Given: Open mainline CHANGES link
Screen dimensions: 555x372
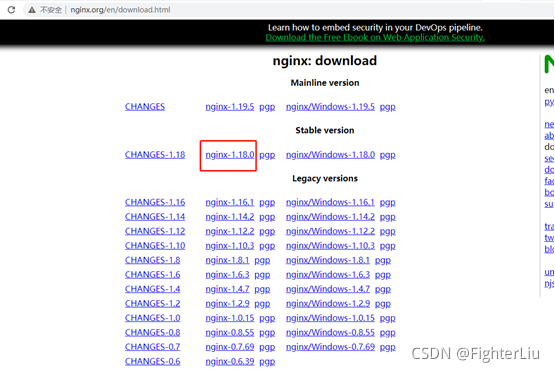Looking at the screenshot, I should click(145, 107).
